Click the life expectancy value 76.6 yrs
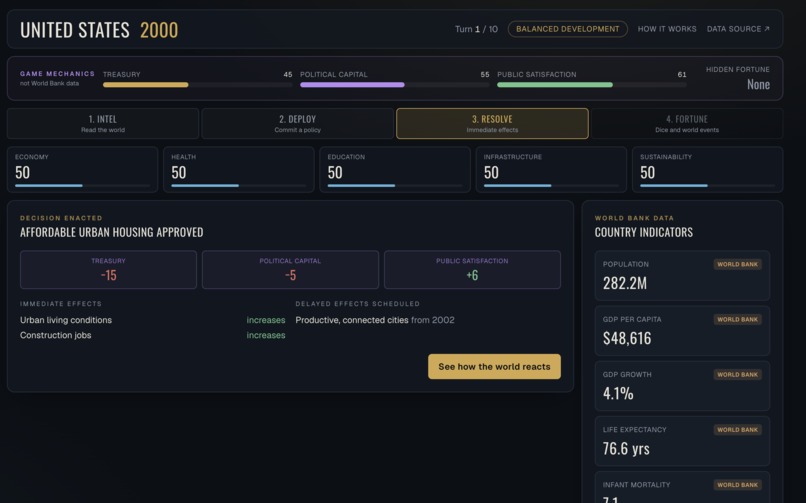Image resolution: width=806 pixels, height=503 pixels. 626,449
